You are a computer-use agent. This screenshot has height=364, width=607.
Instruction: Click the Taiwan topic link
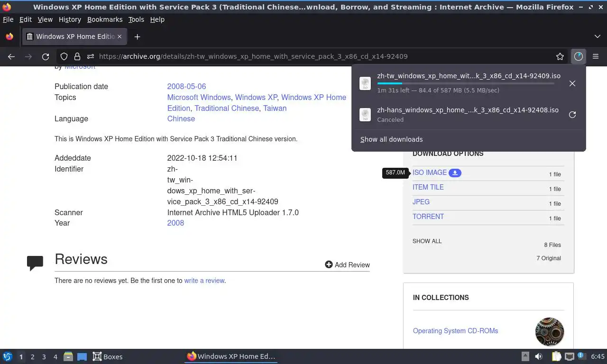275,108
